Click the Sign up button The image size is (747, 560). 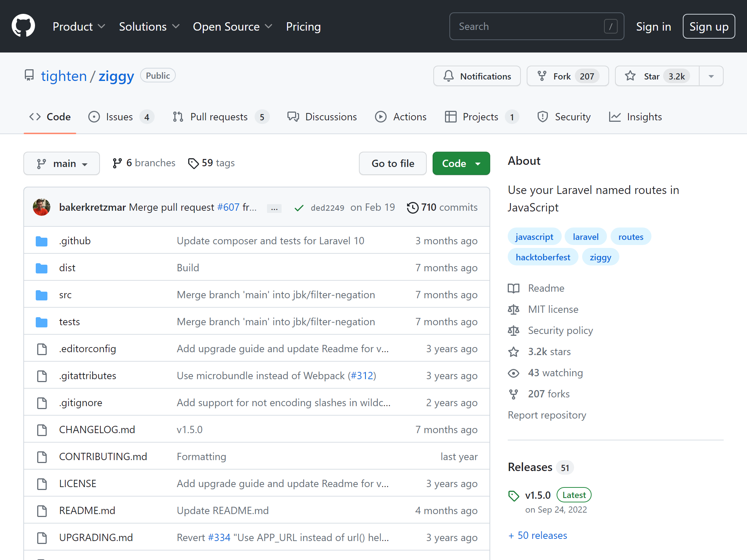[x=709, y=26]
